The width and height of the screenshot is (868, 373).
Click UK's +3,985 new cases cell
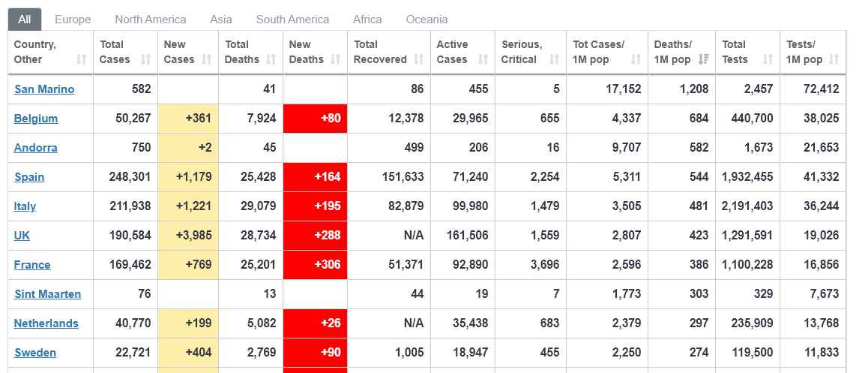pyautogui.click(x=188, y=236)
